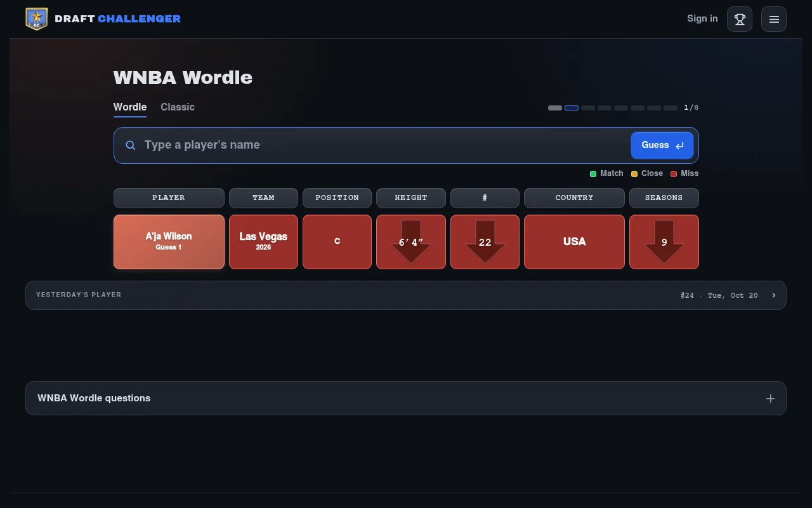The image size is (812, 508).
Task: Click the POSITION column header
Action: (x=337, y=198)
